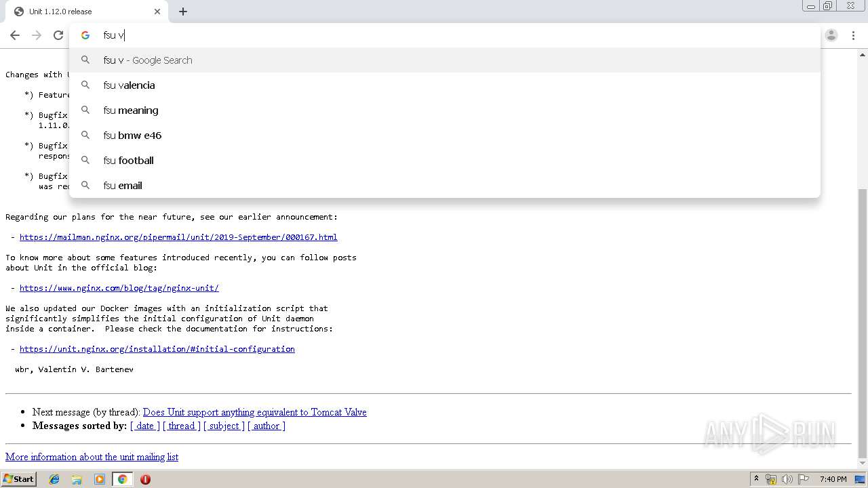The image size is (868, 488).
Task: Sort messages by [ author ]
Action: [x=267, y=426]
